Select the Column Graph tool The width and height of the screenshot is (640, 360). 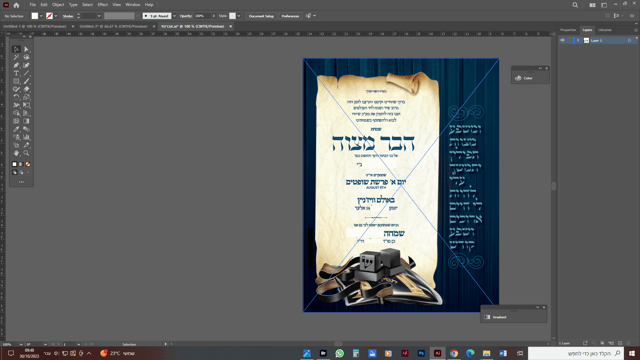coord(27,137)
